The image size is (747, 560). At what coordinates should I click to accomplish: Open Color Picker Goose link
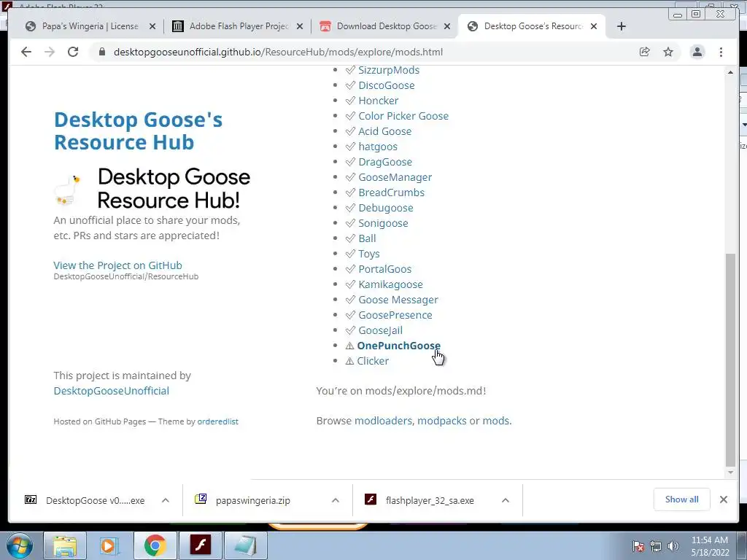coord(403,116)
